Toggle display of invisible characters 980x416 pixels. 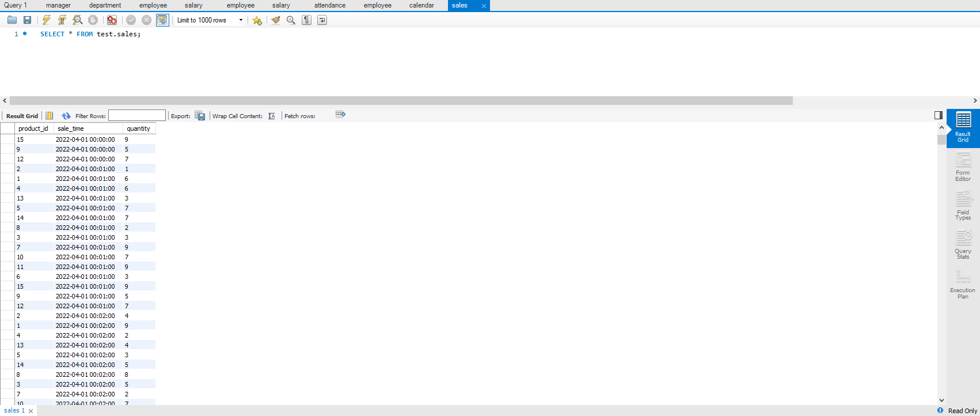pos(307,20)
